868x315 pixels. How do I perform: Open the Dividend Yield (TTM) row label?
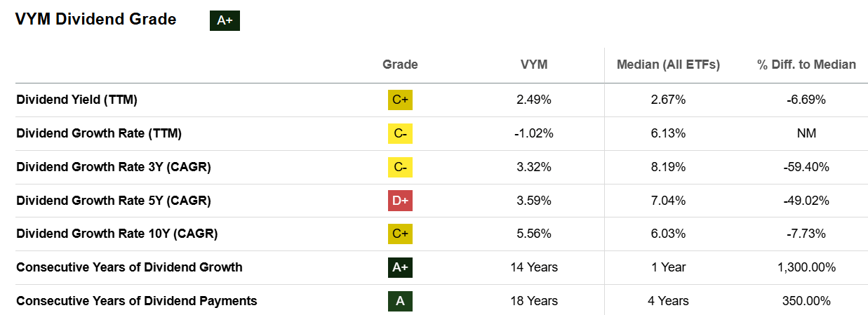76,100
